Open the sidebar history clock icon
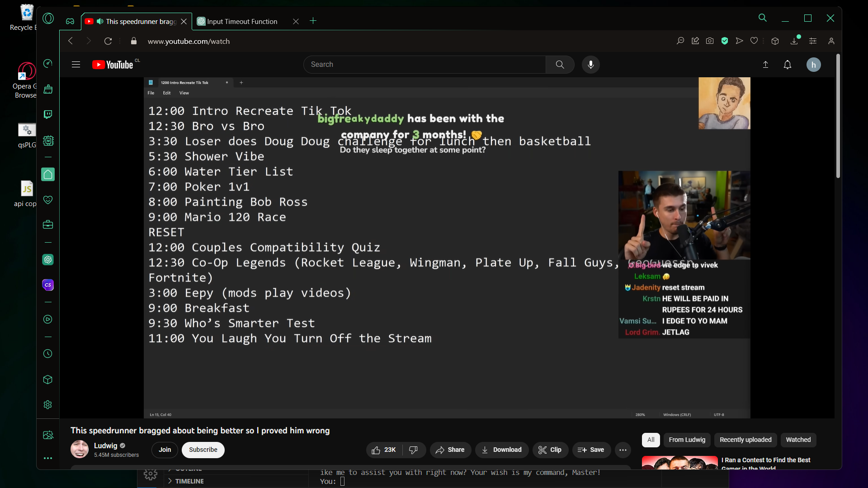 (x=48, y=354)
